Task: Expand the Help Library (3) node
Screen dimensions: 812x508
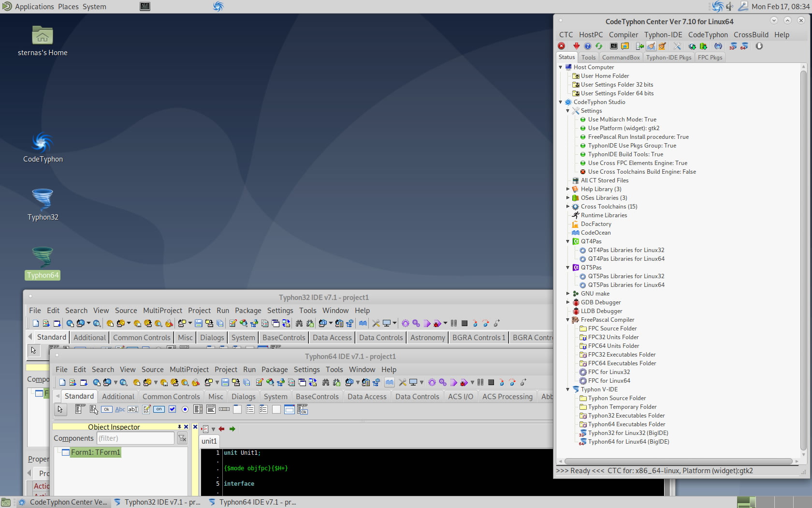Action: pyautogui.click(x=568, y=189)
